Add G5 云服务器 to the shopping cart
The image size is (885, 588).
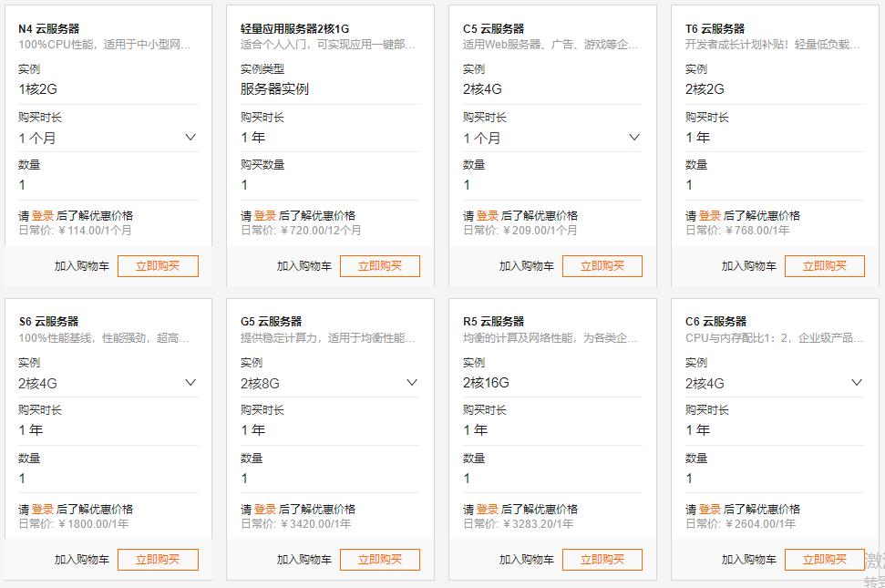click(304, 559)
